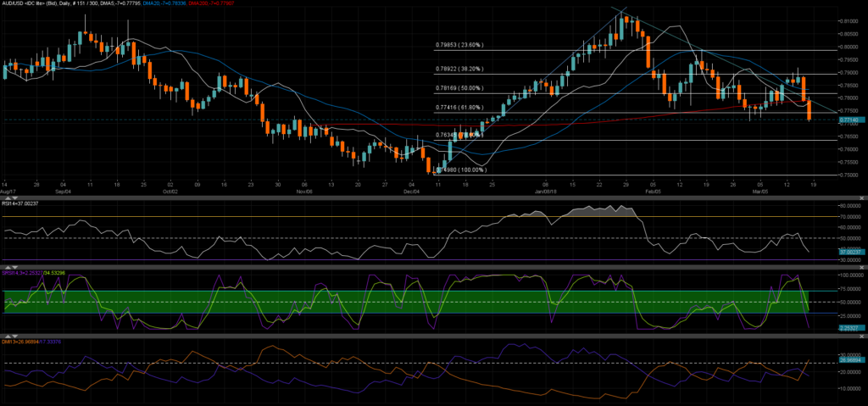This screenshot has height=406, width=868.
Task: Select the 0.79853 (23.60%) Fibonacci label
Action: (x=459, y=45)
